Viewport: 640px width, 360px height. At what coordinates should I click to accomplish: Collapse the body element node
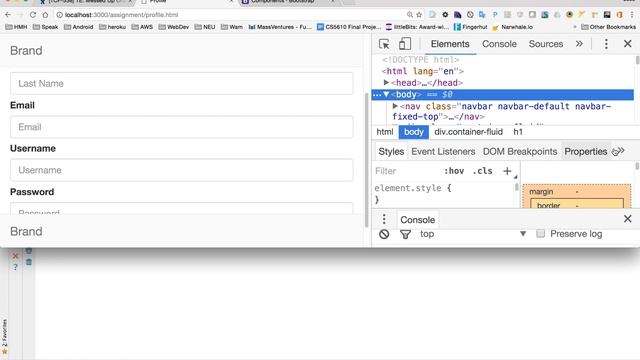386,94
